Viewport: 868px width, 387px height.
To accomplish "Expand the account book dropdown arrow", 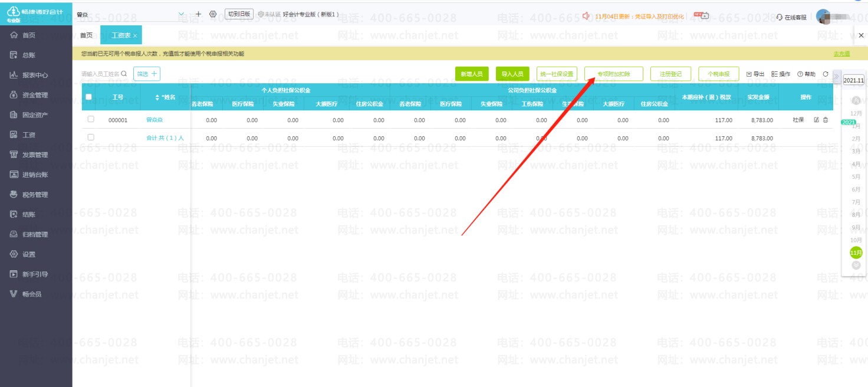I will coord(181,14).
